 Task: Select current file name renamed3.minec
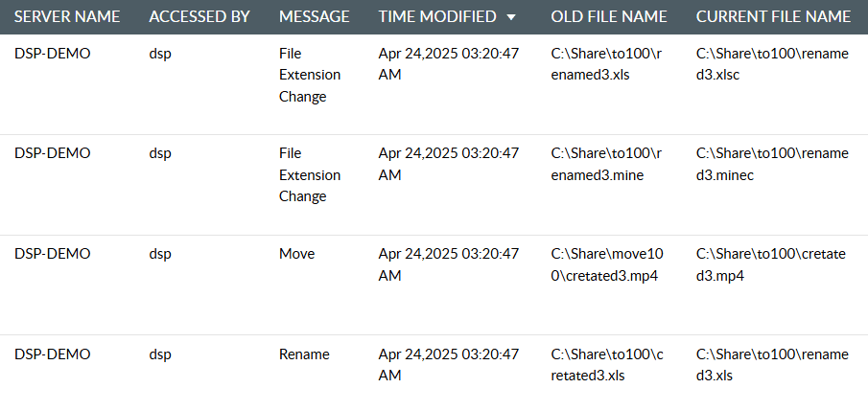(772, 164)
